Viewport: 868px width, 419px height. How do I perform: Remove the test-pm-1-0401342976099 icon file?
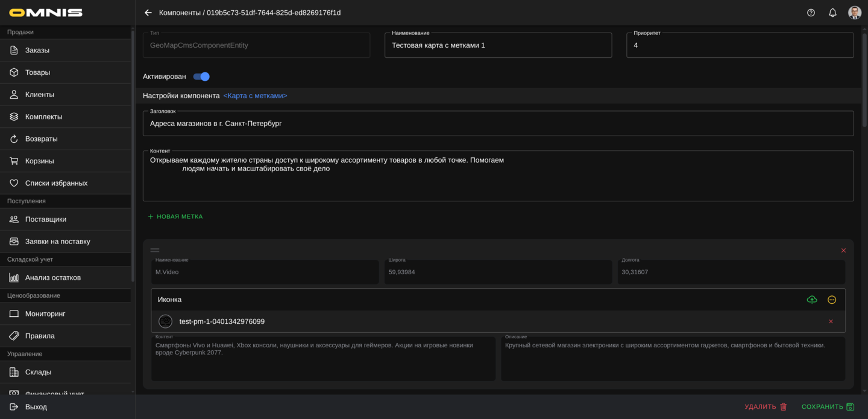point(831,321)
